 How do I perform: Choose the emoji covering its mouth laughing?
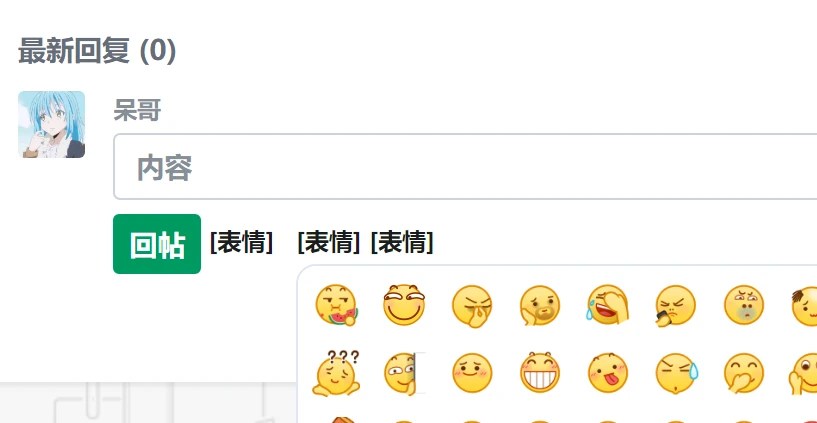tap(744, 373)
